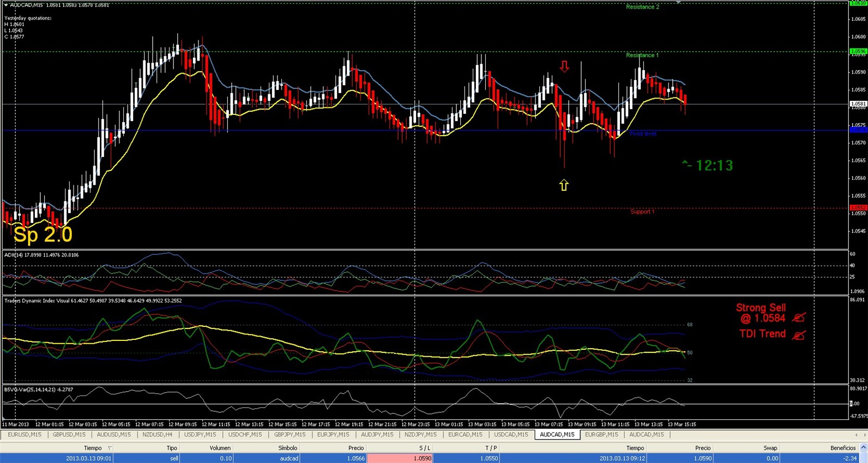Click the 'Resistance 2' level label
Image resolution: width=868 pixels, height=463 pixels.
click(x=642, y=7)
